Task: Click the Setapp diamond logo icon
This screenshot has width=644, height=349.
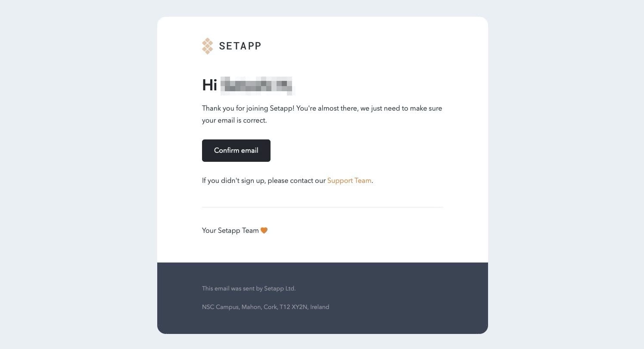Action: (x=207, y=46)
